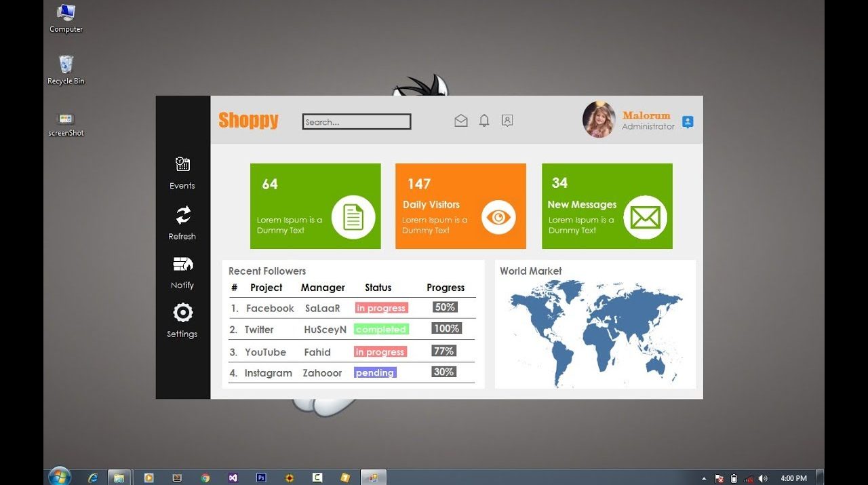
Task: Open the Malorum profile picture
Action: point(599,120)
